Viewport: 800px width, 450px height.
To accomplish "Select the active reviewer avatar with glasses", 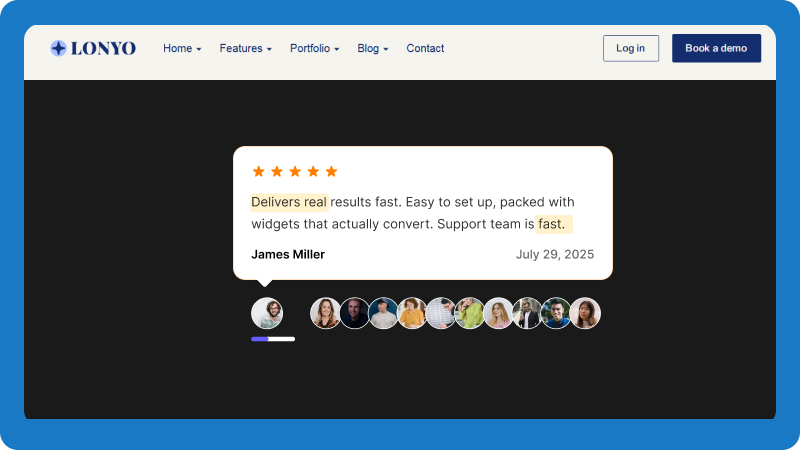I will 267,313.
